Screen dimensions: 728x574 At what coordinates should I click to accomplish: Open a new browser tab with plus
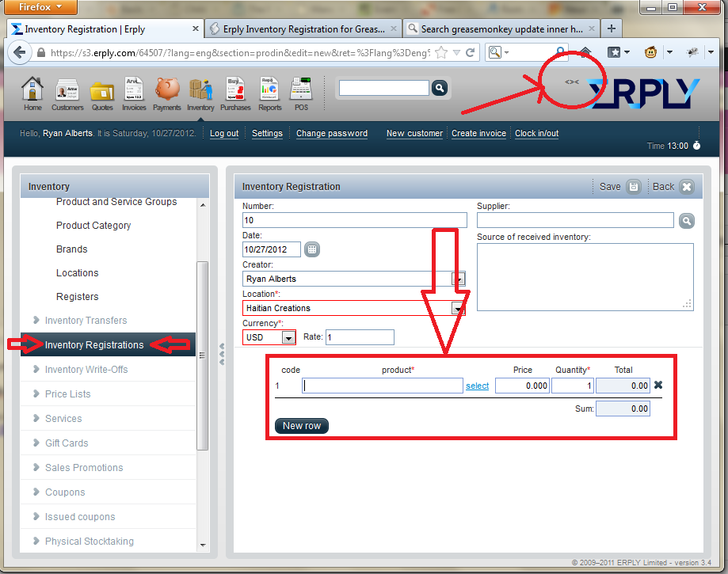point(612,29)
